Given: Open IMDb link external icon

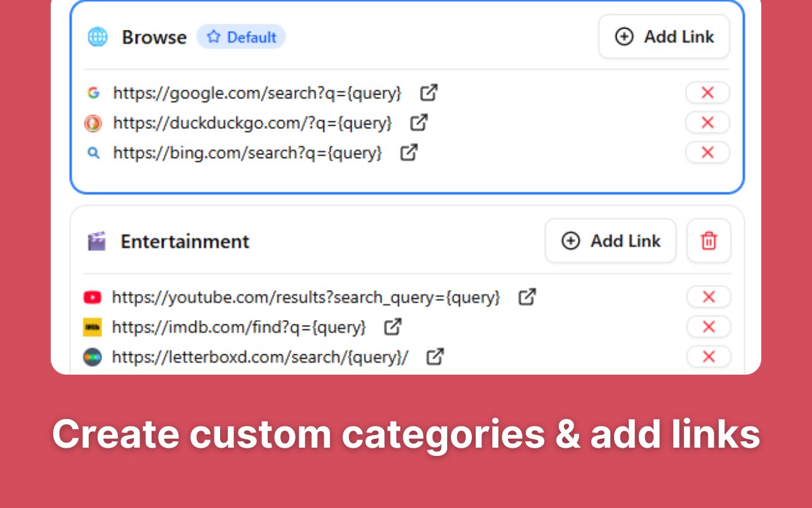Looking at the screenshot, I should [x=393, y=327].
